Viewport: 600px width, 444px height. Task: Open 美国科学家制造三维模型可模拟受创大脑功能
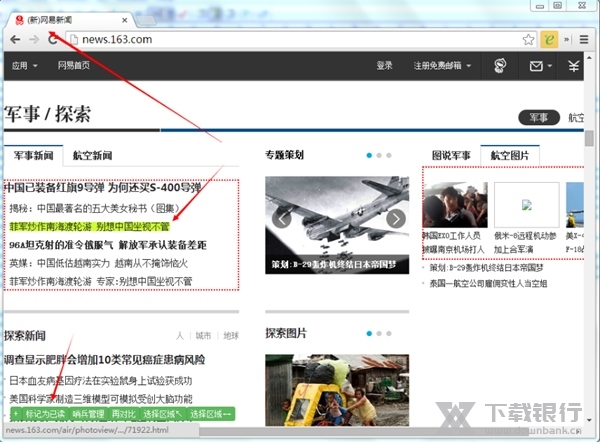[x=101, y=399]
